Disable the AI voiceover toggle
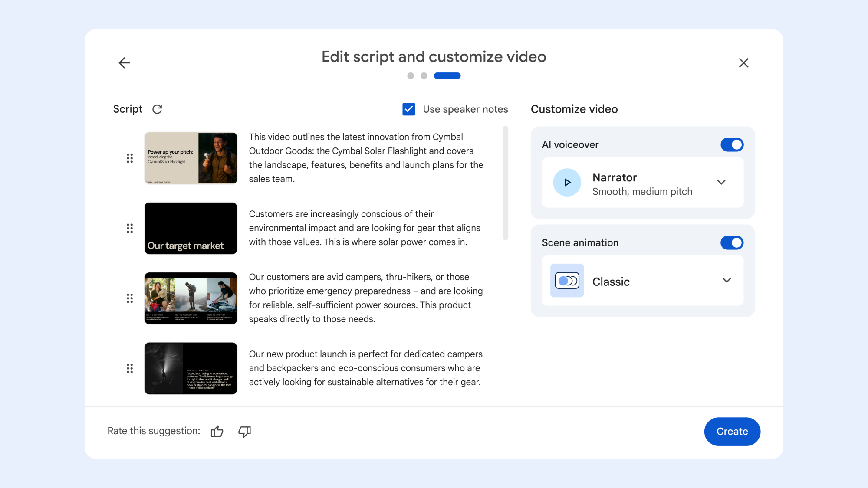This screenshot has height=488, width=868. 732,144
